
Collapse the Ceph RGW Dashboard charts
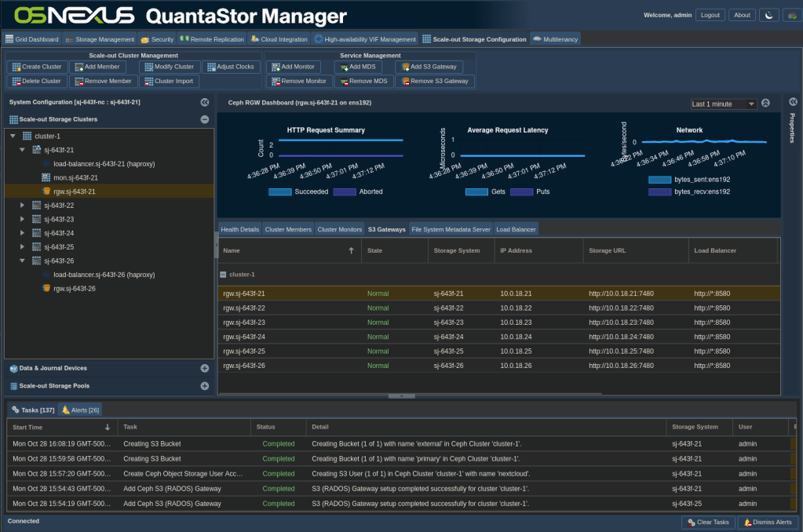pos(766,103)
